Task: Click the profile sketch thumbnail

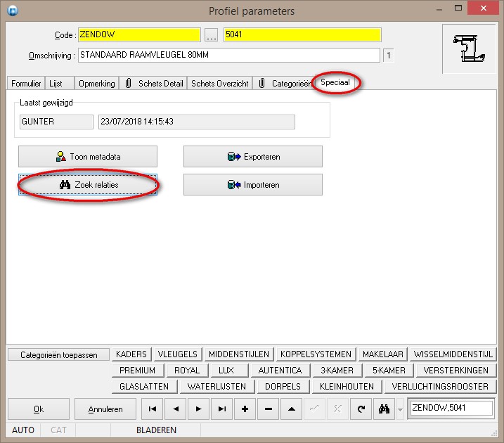Action: tap(469, 49)
